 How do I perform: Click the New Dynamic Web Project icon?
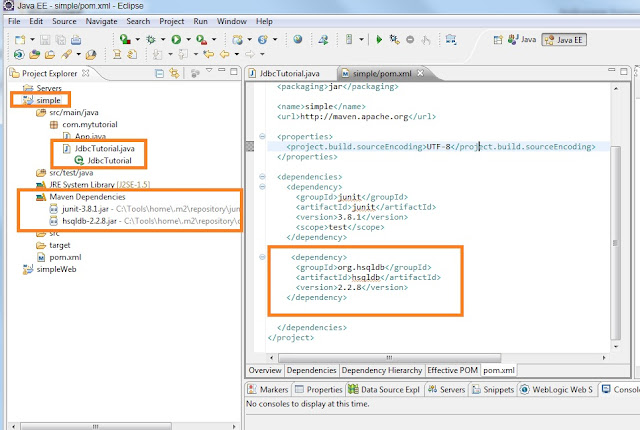pos(237,40)
